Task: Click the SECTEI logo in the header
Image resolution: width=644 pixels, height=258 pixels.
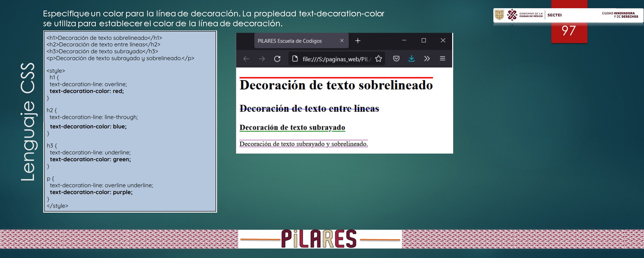Action: pyautogui.click(x=554, y=15)
